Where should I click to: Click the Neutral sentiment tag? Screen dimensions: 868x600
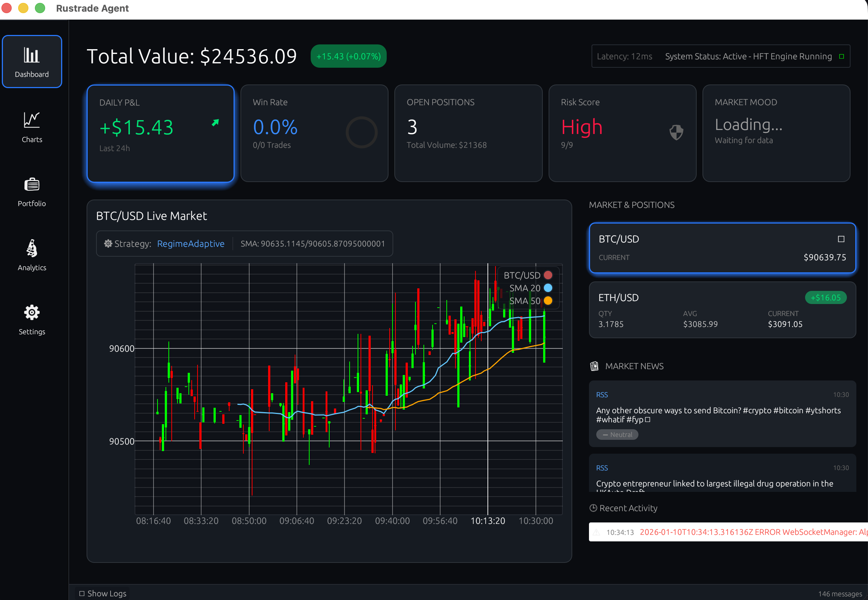[x=617, y=435]
